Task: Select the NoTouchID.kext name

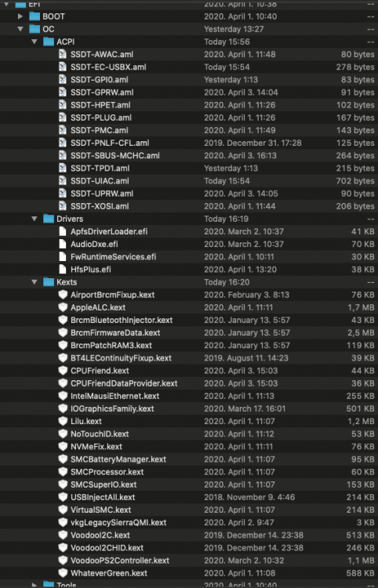Action: pyautogui.click(x=100, y=434)
